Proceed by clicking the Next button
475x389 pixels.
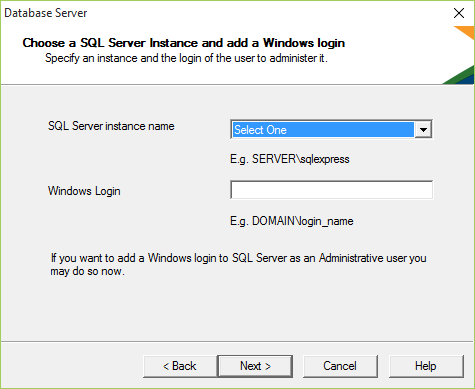(255, 366)
